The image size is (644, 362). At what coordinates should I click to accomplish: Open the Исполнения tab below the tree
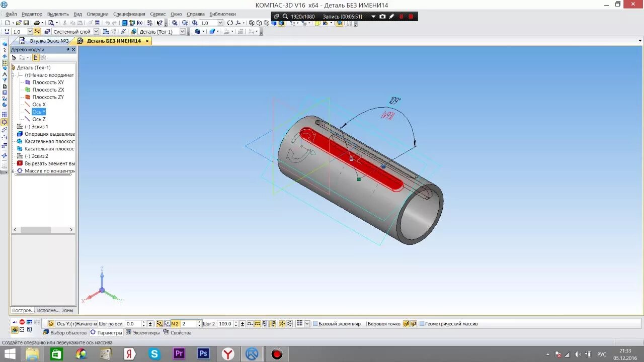(x=48, y=310)
